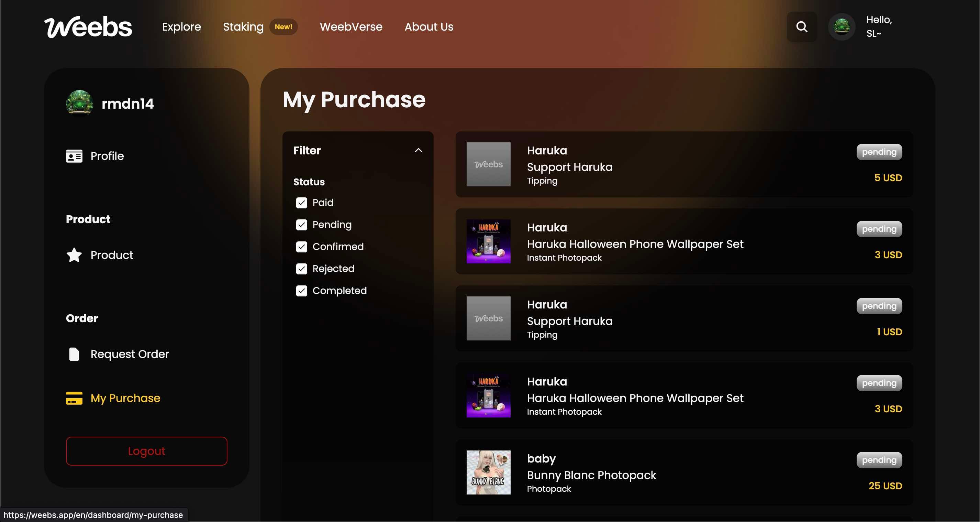The width and height of the screenshot is (980, 522).
Task: Click the 25 USD price
Action: click(885, 486)
